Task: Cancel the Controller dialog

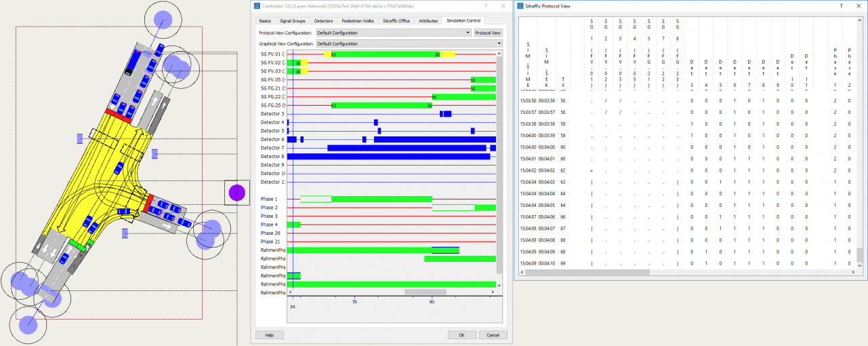Action: point(493,335)
